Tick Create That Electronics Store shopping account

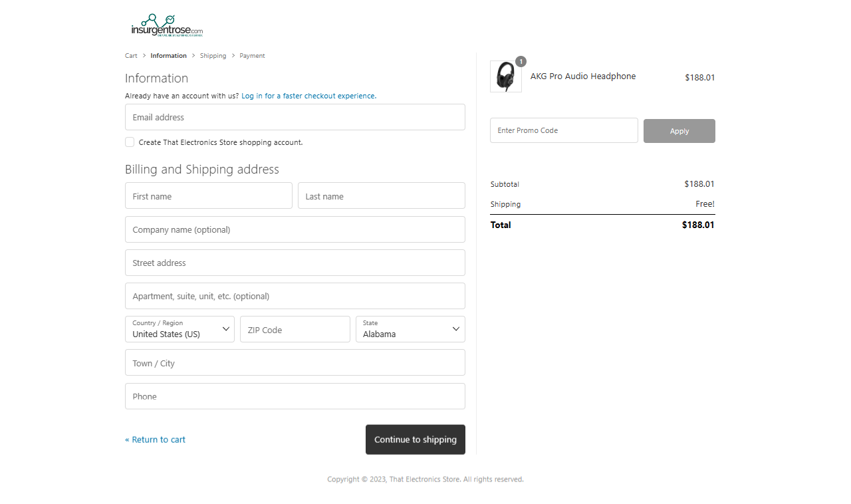click(130, 142)
